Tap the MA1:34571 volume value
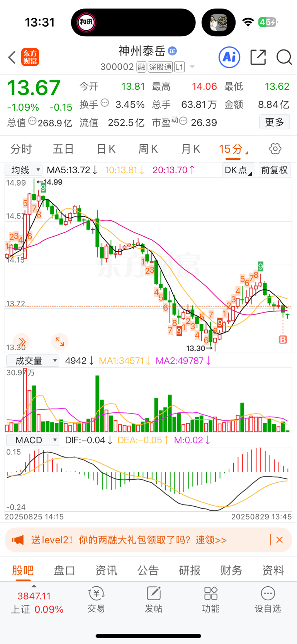Screen dimensions: 297x644 (x=125, y=361)
